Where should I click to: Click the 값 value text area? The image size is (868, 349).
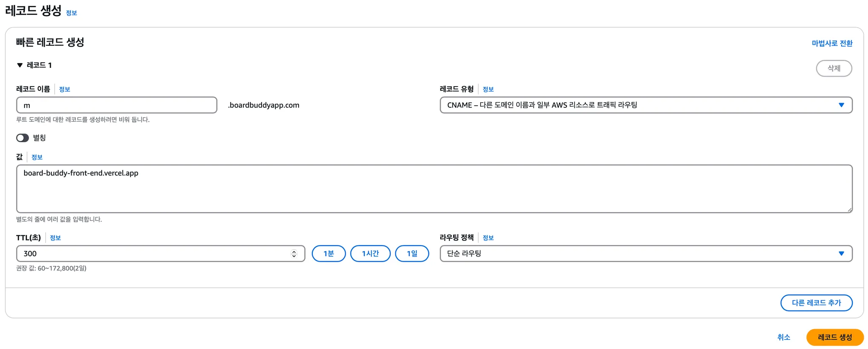[x=434, y=189]
